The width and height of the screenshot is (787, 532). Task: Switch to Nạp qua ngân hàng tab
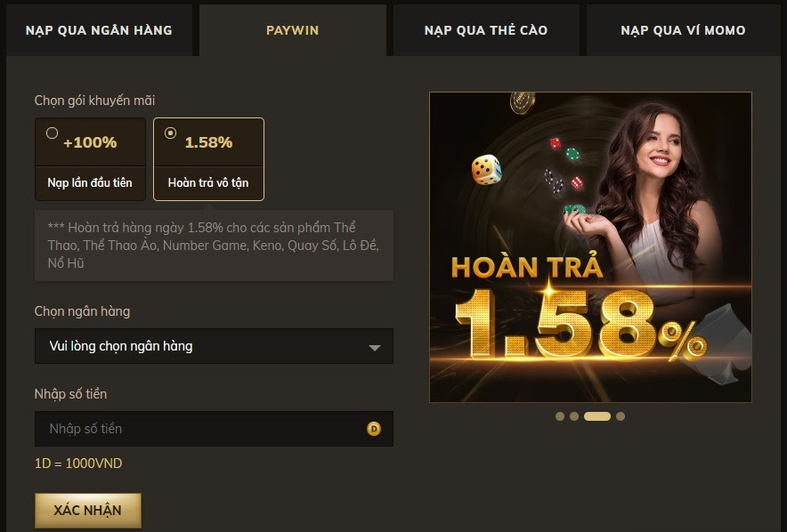tap(99, 30)
